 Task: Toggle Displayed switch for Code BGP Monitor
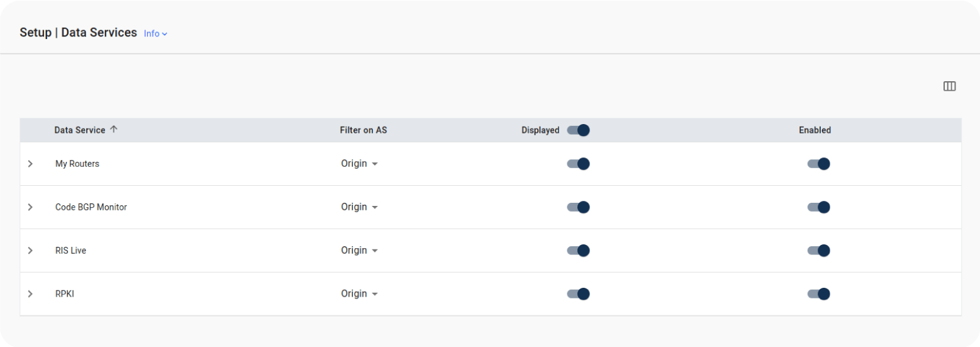point(578,207)
